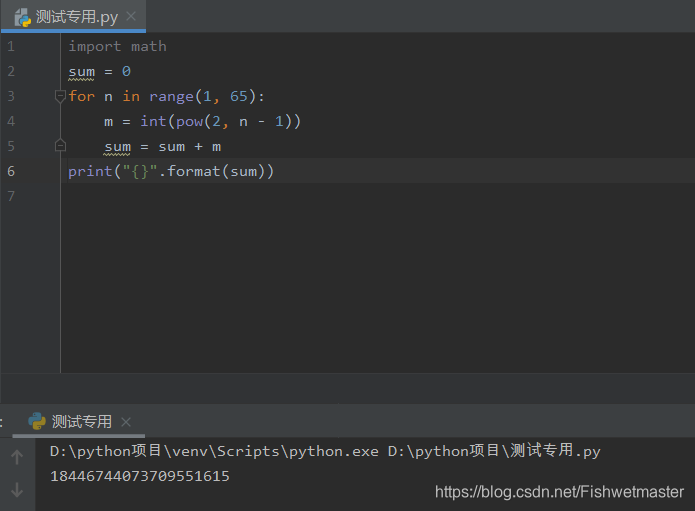Click the output 18446744073709551615

pos(140,476)
